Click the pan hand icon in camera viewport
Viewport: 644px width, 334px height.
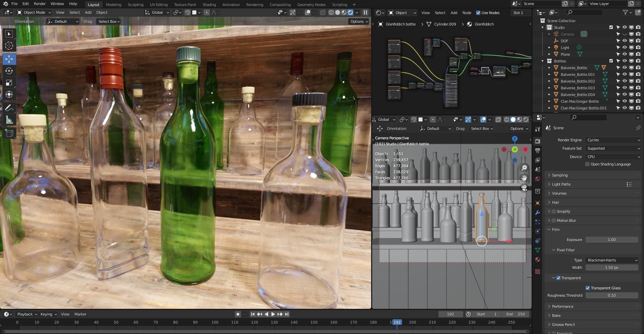(524, 178)
